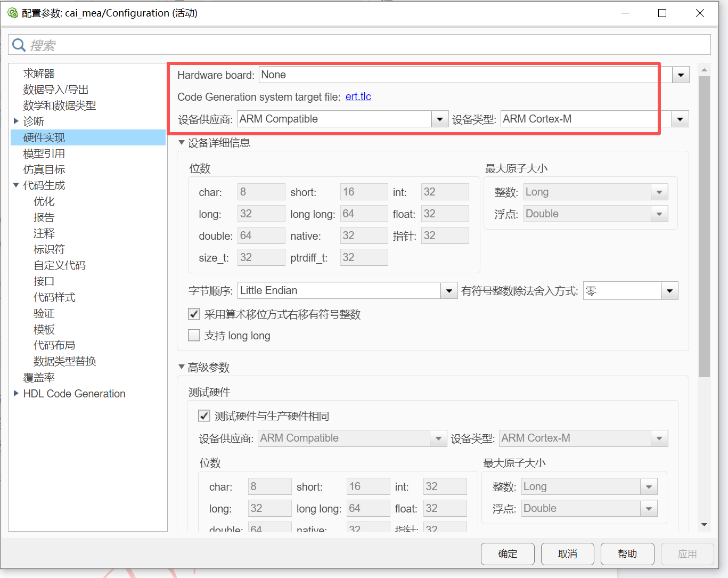This screenshot has width=728, height=578.
Task: Click the 取消 button
Action: 568,554
